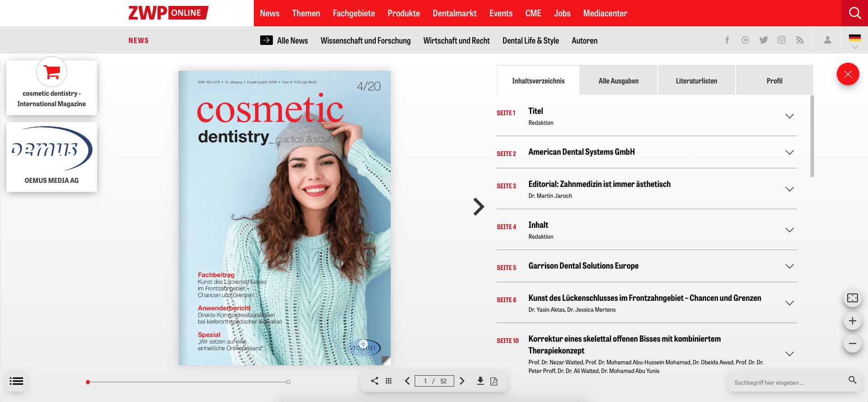This screenshot has height=402, width=868.
Task: Toggle fullscreen view icon
Action: 853,298
